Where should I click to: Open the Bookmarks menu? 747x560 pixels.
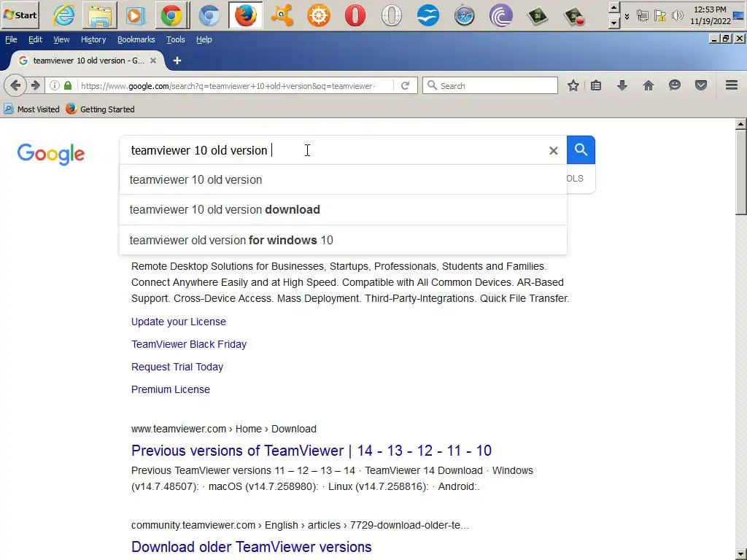[136, 39]
